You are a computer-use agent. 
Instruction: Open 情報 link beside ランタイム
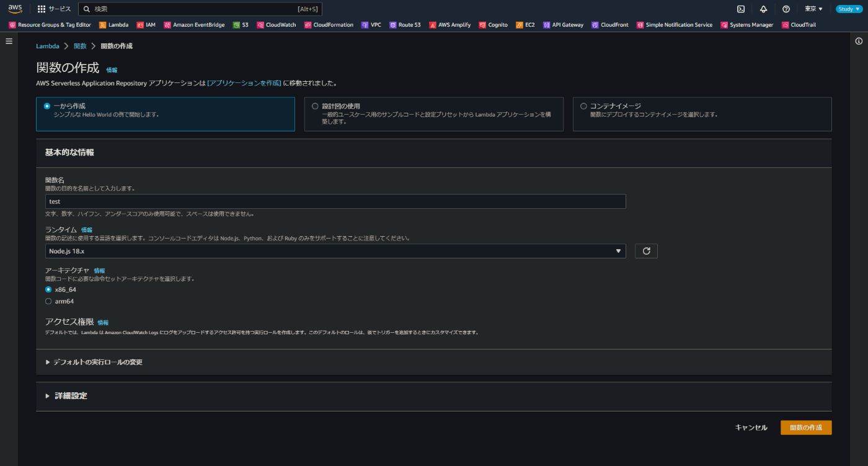87,230
